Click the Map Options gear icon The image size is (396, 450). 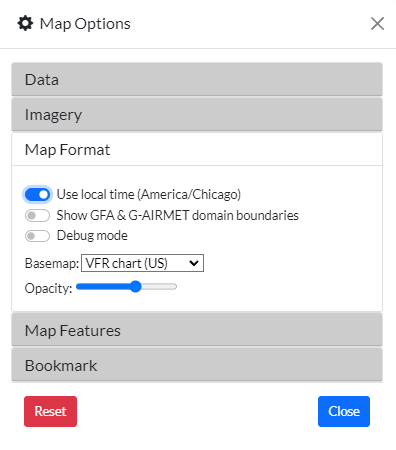[x=25, y=24]
